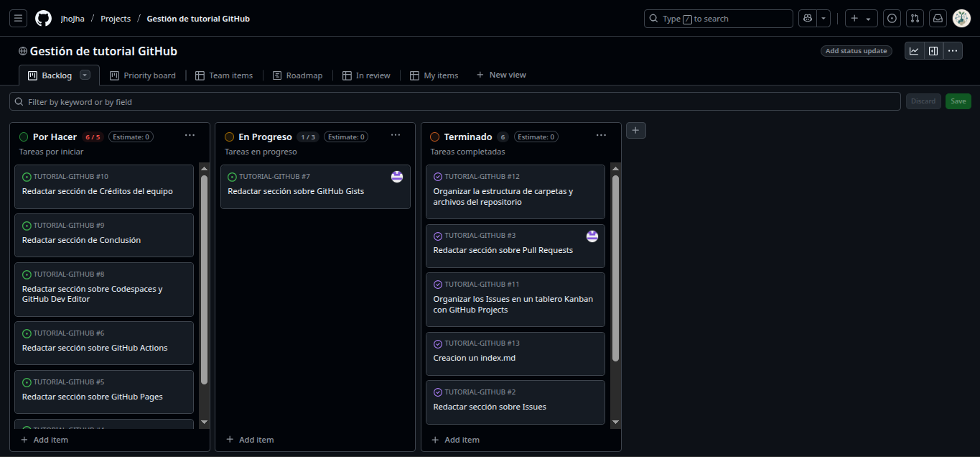Click down arrow of Por Hacer scrollbar
This screenshot has height=457, width=980.
click(x=204, y=423)
